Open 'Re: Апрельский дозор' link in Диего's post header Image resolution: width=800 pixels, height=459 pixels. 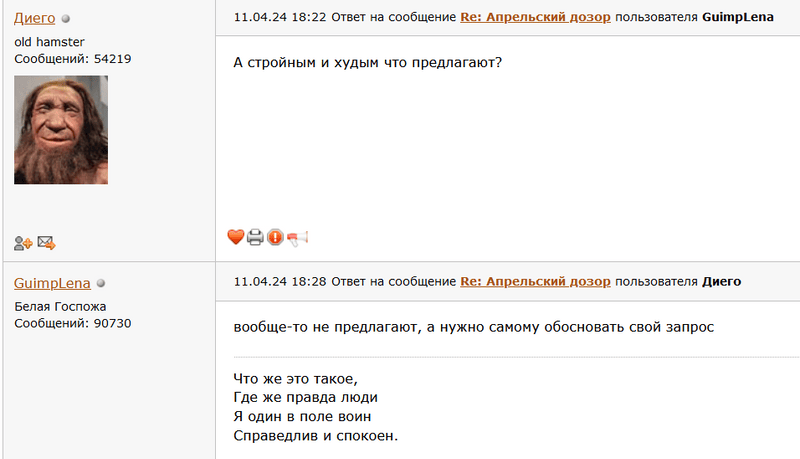coord(535,17)
